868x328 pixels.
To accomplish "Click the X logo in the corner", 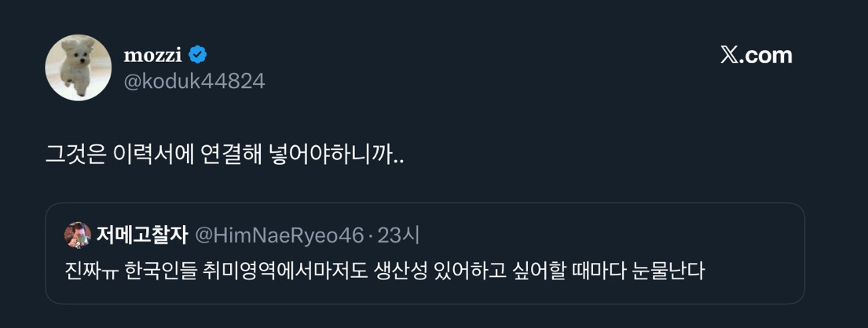I will click(x=731, y=55).
